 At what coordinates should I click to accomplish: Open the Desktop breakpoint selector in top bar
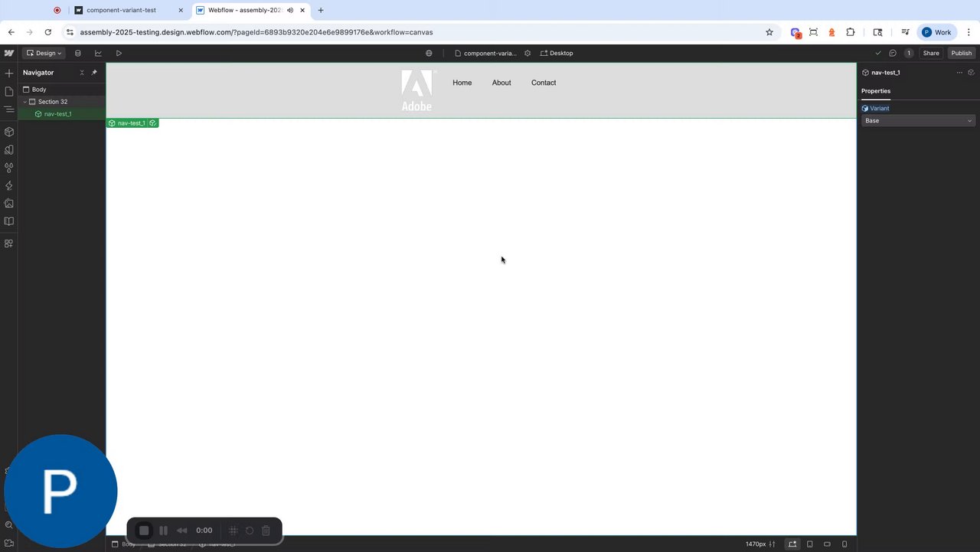557,54
